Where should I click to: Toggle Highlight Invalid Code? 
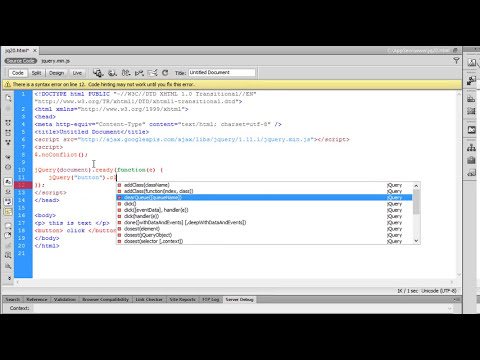[8, 192]
